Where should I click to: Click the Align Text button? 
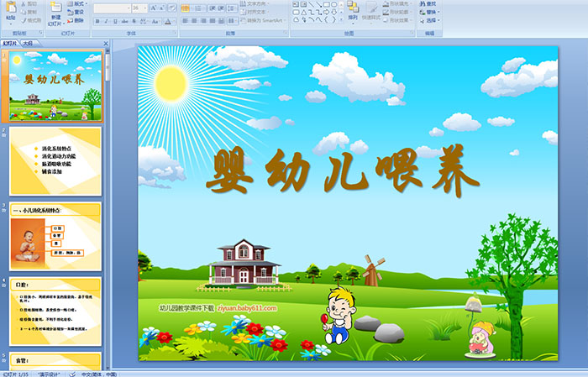pyautogui.click(x=255, y=12)
